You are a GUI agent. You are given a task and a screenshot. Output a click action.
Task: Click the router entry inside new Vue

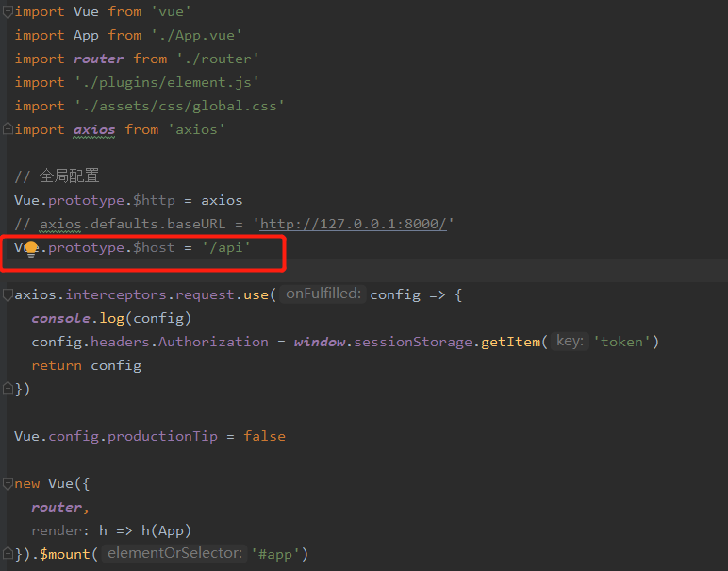57,508
